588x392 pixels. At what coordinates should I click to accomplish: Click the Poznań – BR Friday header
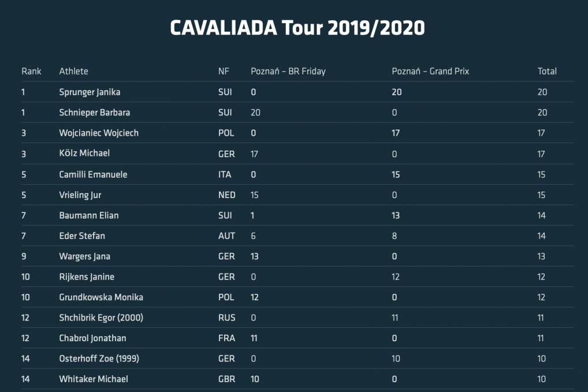coord(288,71)
